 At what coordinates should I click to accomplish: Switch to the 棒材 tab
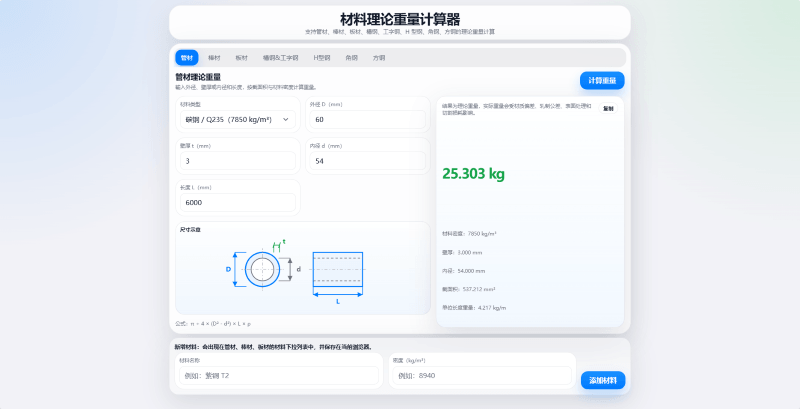click(214, 58)
